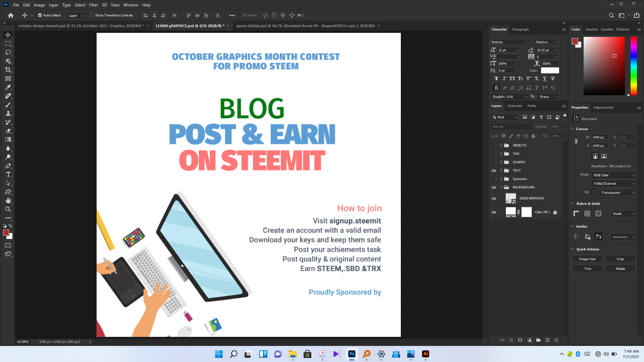Select the Horizontal Type tool
Image resolution: width=644 pixels, height=362 pixels.
pyautogui.click(x=8, y=174)
